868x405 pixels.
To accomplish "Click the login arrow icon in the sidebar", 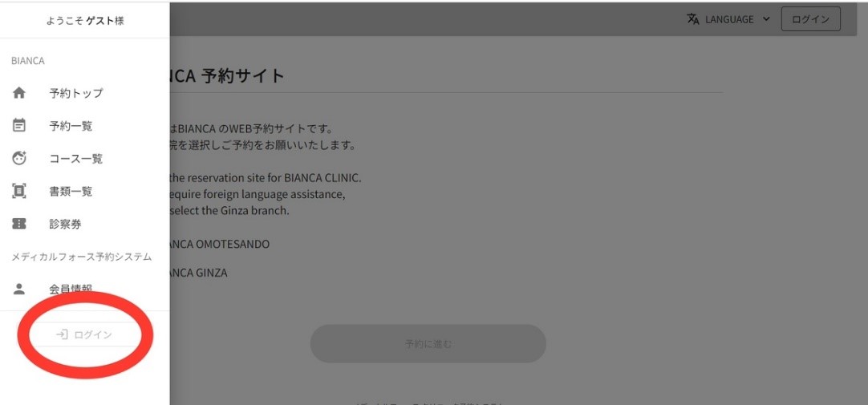I will click(62, 334).
